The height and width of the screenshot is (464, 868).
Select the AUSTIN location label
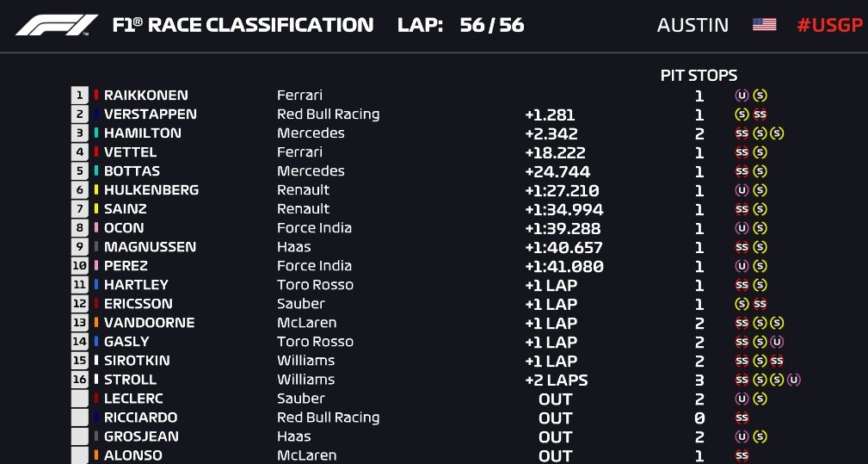coord(693,25)
